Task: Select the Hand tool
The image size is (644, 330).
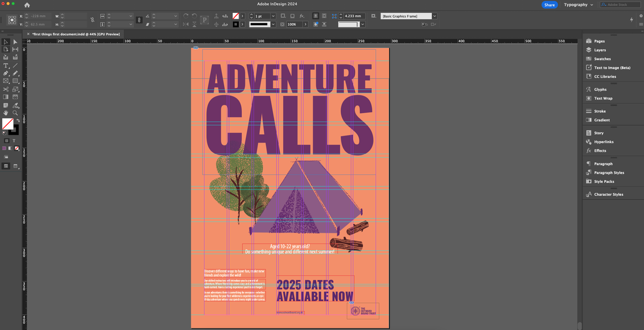Action: point(6,113)
